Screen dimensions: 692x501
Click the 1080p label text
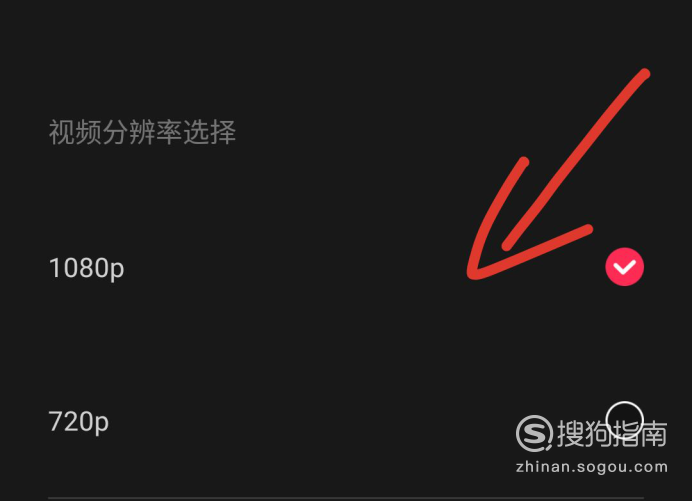[x=86, y=268]
